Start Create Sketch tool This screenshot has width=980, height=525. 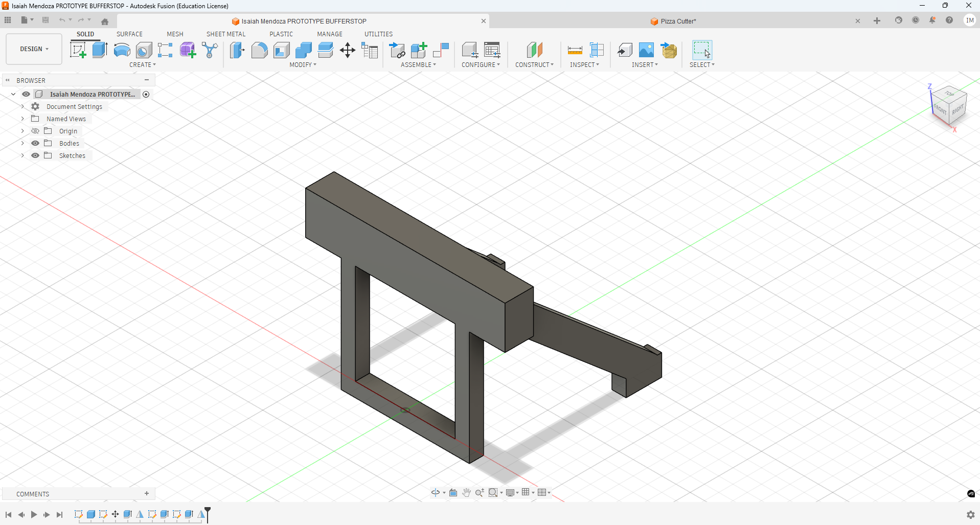78,50
